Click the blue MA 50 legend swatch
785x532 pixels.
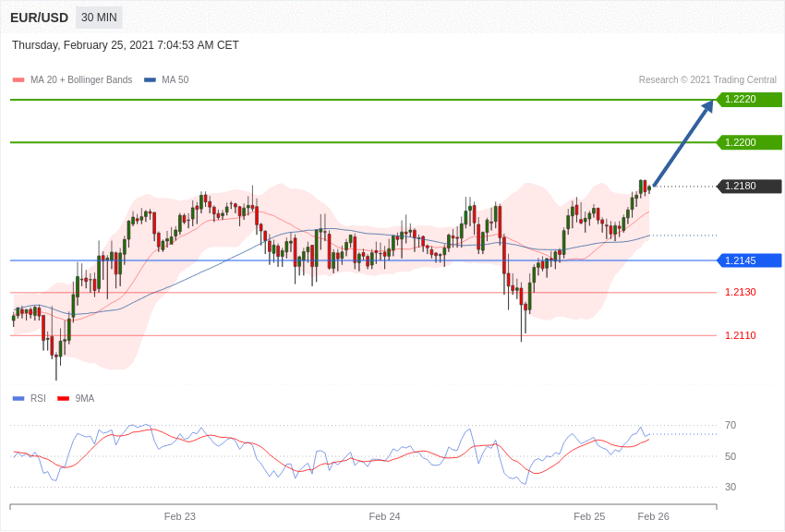tap(150, 79)
